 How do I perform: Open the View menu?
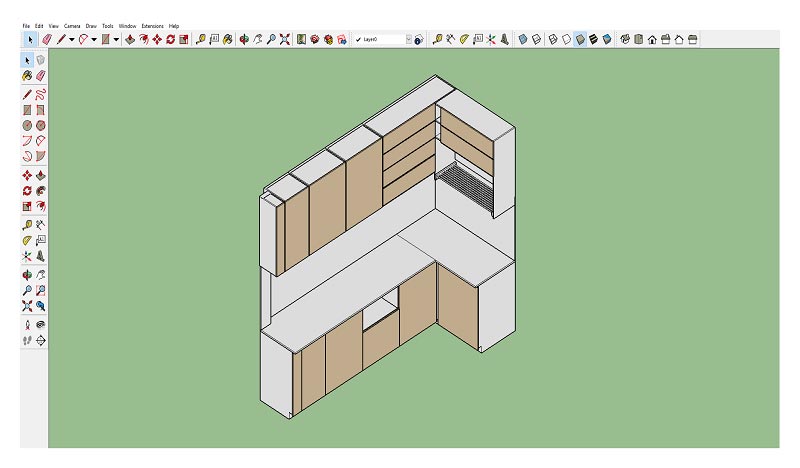[x=54, y=26]
